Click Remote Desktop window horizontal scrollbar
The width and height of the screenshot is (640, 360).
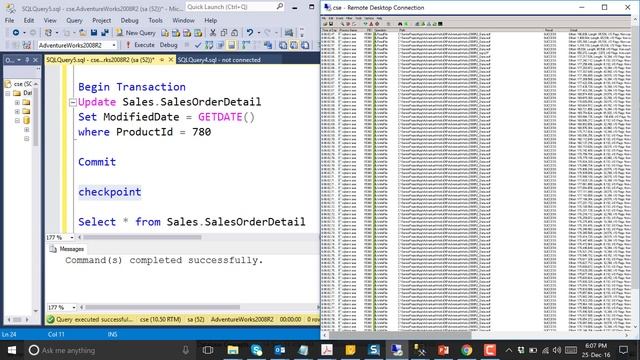pyautogui.click(x=400, y=335)
